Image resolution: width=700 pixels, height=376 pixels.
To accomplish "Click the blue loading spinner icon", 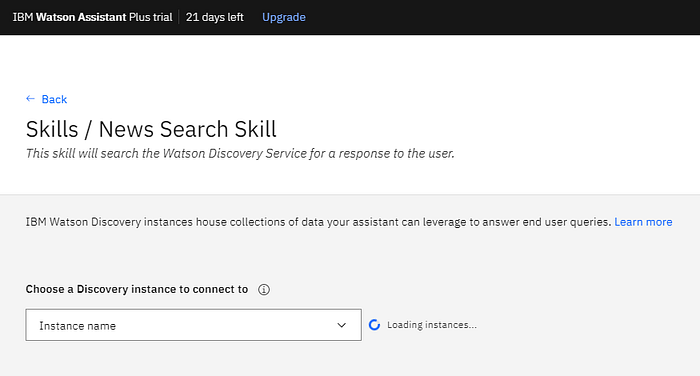I will pos(374,325).
